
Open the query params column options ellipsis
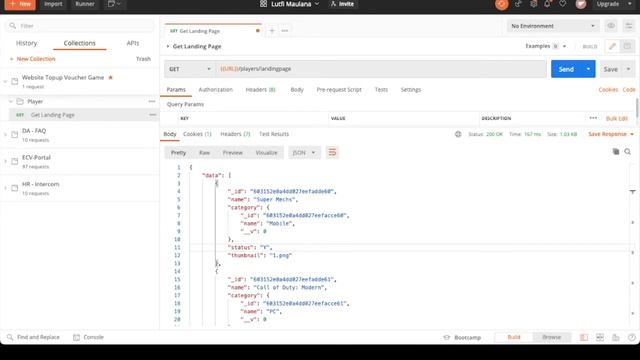pos(593,118)
